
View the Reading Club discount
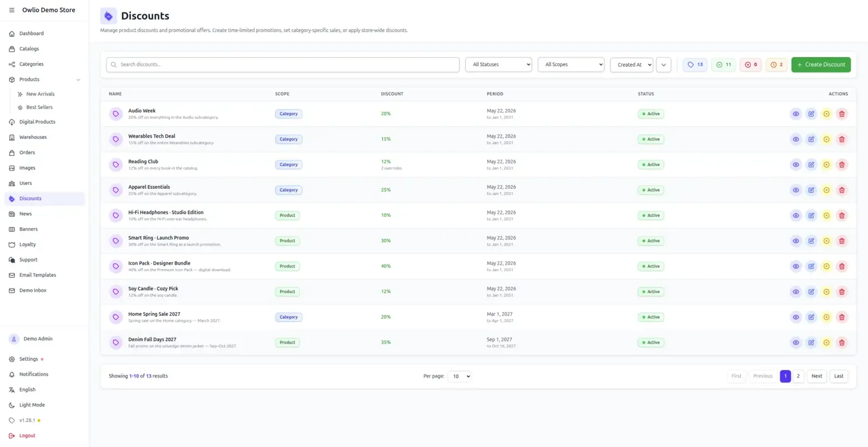[x=796, y=165]
